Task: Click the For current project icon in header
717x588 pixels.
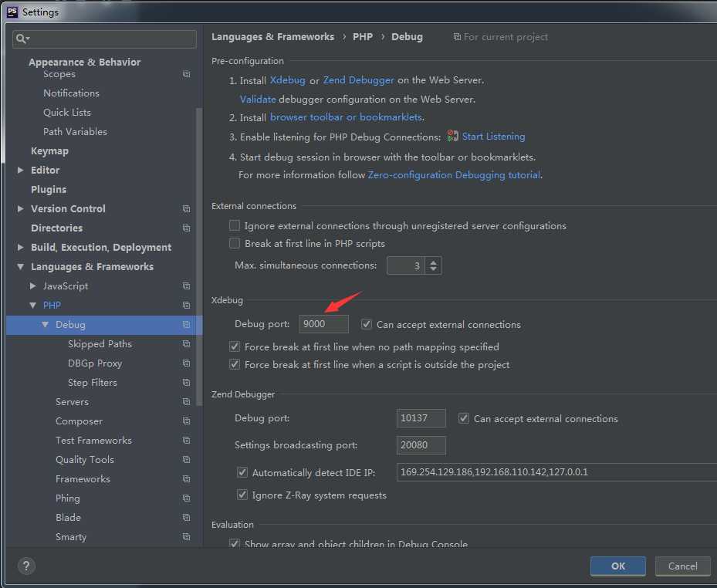Action: point(457,37)
